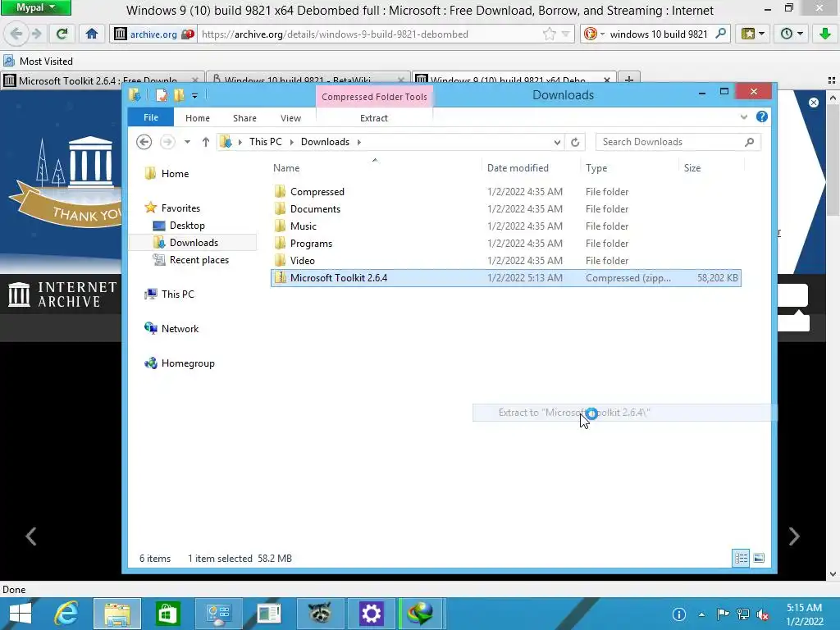Screen dimensions: 840x630
Task: Select Recent places in navigation pane
Action: (199, 260)
